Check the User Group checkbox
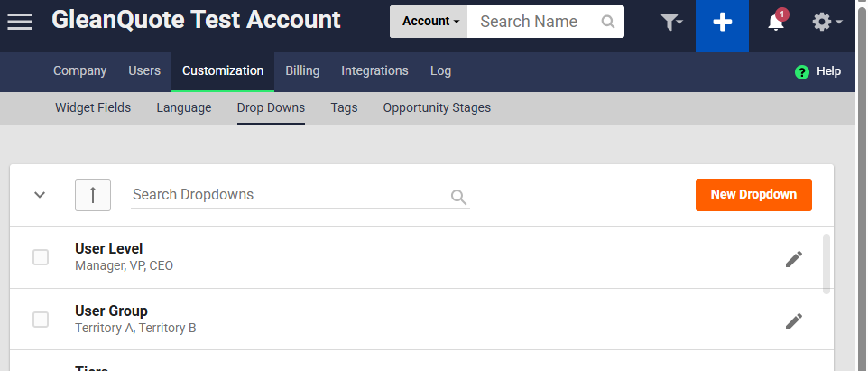This screenshot has height=371, width=868. [41, 320]
